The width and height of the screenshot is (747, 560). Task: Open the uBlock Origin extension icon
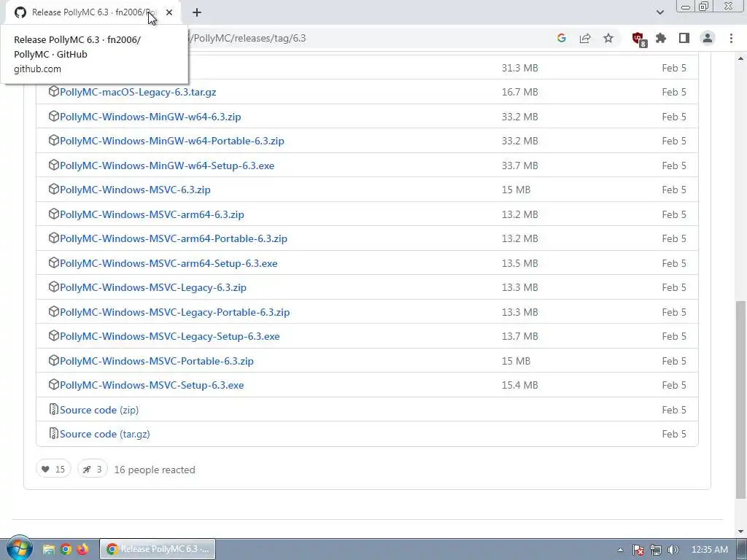(x=638, y=39)
